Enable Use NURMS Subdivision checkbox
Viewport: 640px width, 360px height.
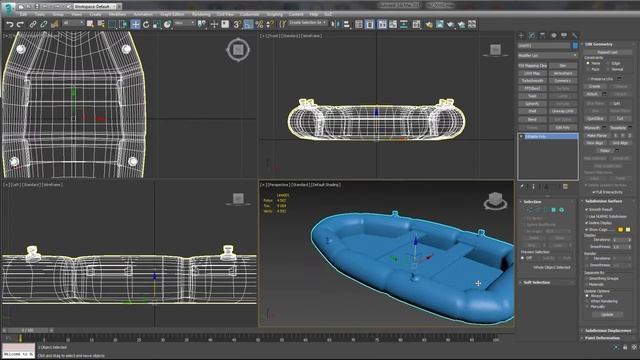587,216
